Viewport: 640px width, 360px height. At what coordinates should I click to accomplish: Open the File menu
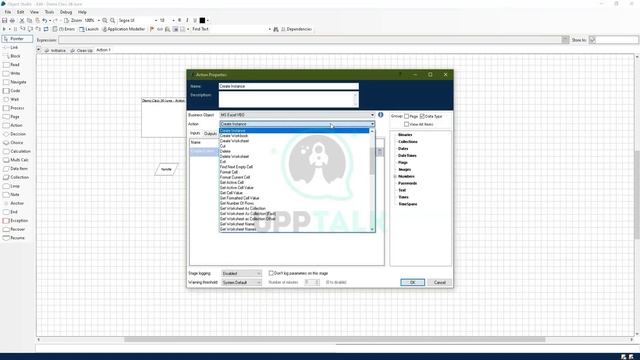pyautogui.click(x=8, y=12)
